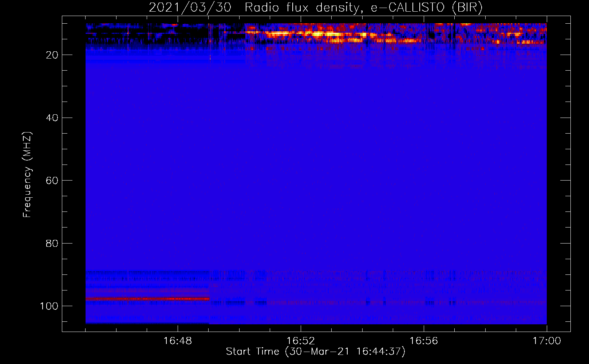Select the 'Frequency (MHZ)' y-axis label
This screenshot has width=589, height=364.
27,174
